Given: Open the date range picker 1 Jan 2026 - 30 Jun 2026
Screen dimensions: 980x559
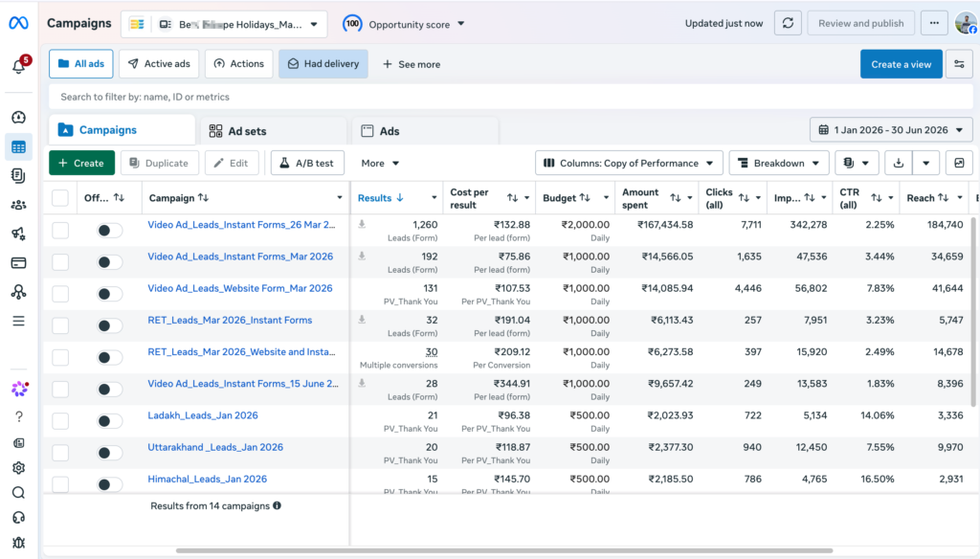Looking at the screenshot, I should (891, 130).
